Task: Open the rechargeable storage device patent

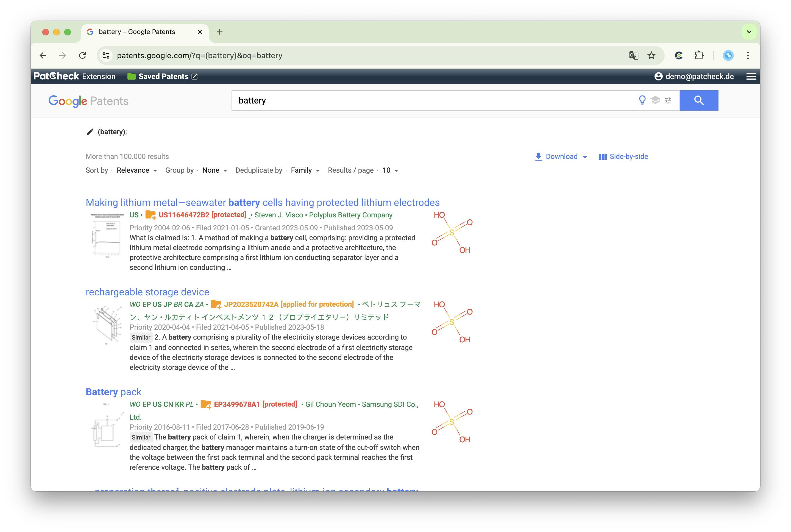Action: [147, 292]
